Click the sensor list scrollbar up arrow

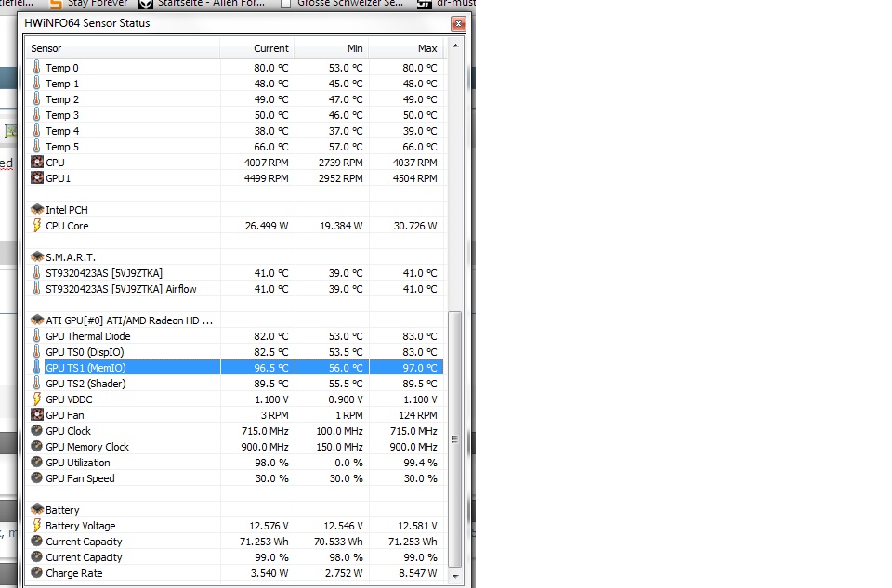click(x=455, y=46)
